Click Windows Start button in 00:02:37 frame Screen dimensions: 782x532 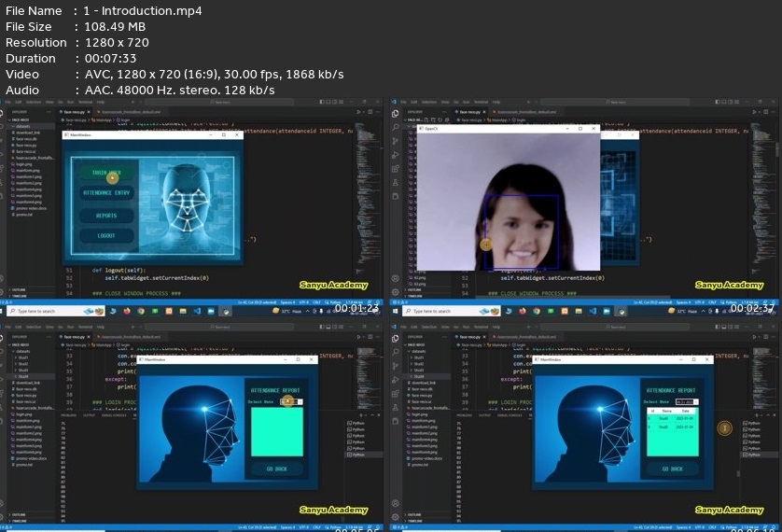tap(395, 311)
